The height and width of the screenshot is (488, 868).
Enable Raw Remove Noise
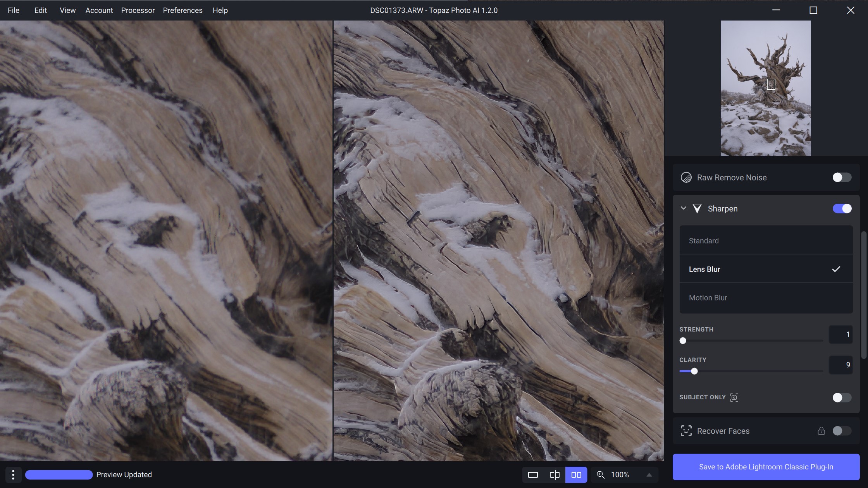[x=841, y=177]
